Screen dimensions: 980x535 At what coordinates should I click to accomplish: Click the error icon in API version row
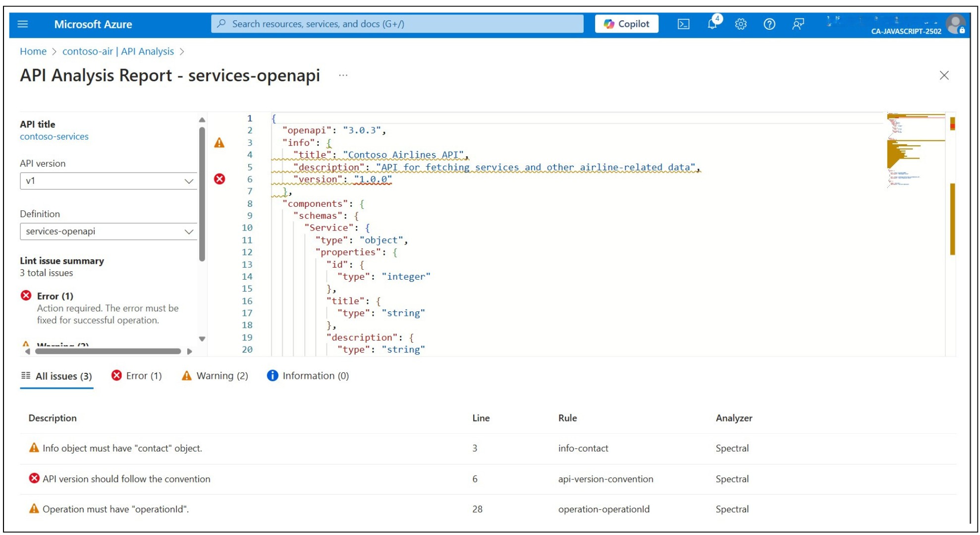coord(34,478)
